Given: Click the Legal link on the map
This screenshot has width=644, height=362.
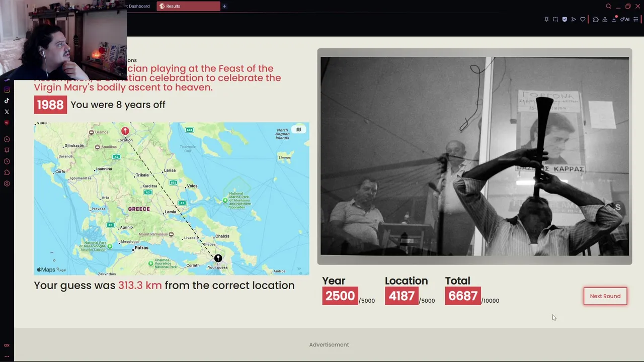Looking at the screenshot, I should click(x=62, y=270).
